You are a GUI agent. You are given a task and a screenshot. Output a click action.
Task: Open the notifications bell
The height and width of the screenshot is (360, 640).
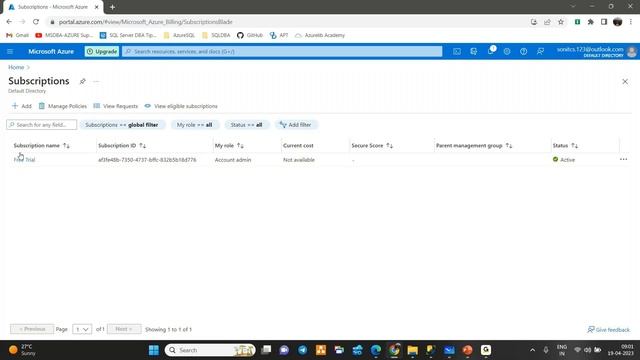[x=491, y=51]
